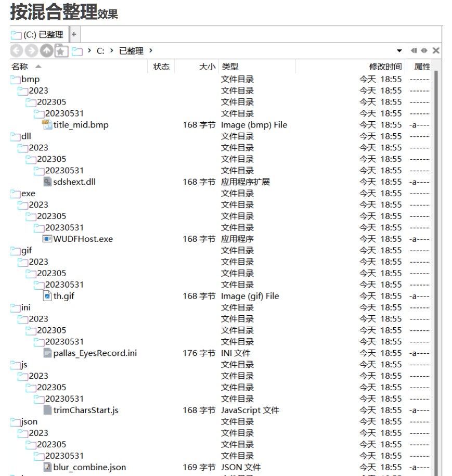Click the folder icon in address bar
The image size is (452, 476).
pos(77,52)
